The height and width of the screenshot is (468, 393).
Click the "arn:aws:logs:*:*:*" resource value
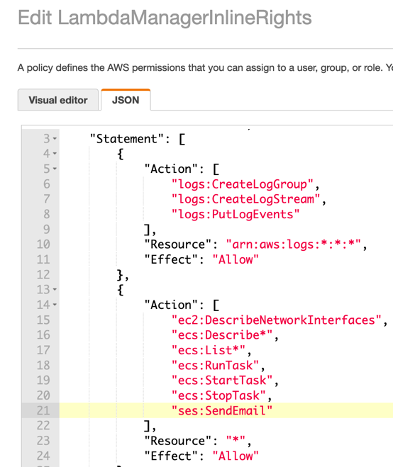pyautogui.click(x=293, y=244)
